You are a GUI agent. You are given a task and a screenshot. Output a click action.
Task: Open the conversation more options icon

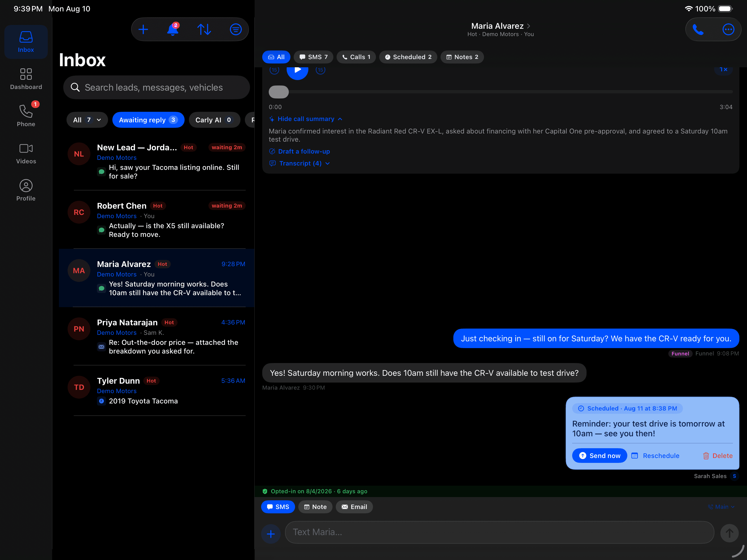(728, 29)
